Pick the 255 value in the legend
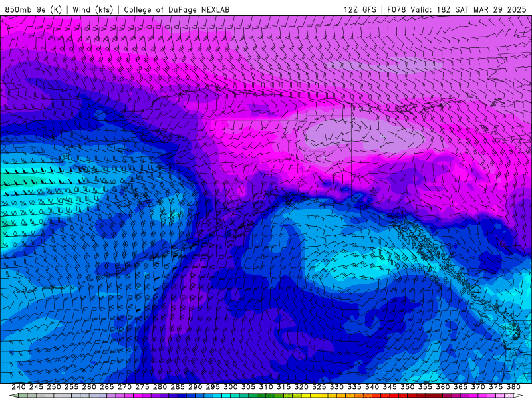 (x=71, y=387)
